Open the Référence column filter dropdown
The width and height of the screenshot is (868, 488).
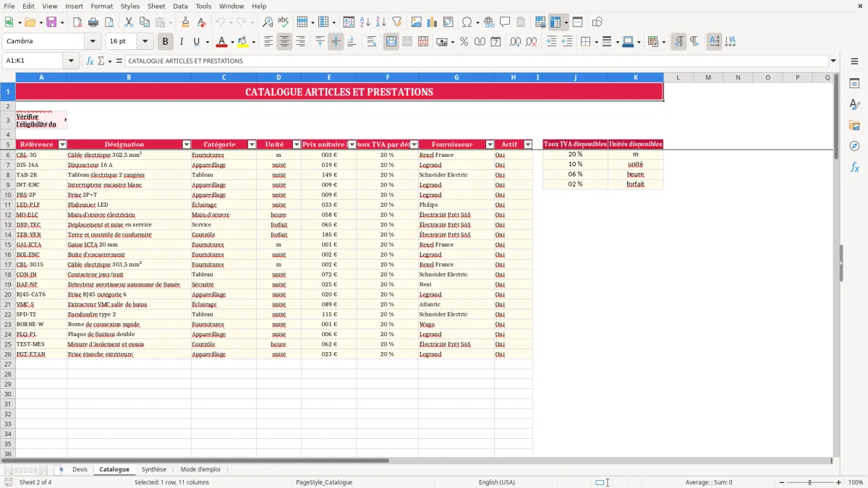pyautogui.click(x=62, y=145)
